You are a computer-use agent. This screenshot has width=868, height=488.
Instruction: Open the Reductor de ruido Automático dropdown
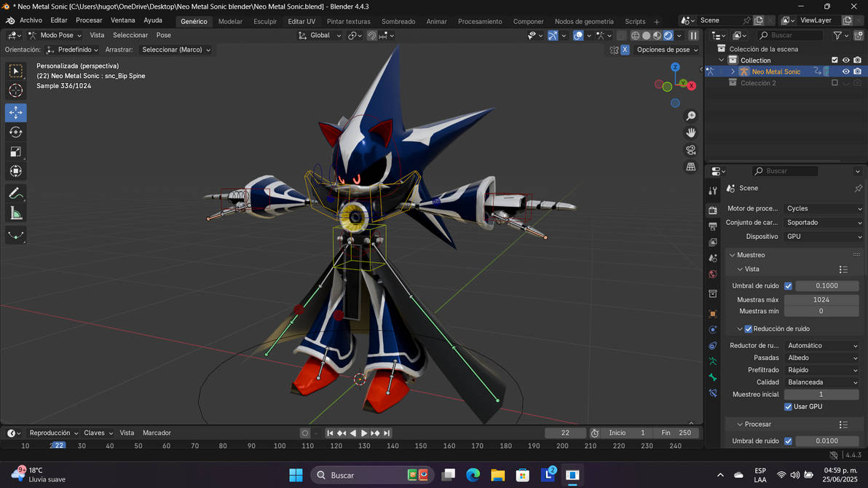pos(822,346)
